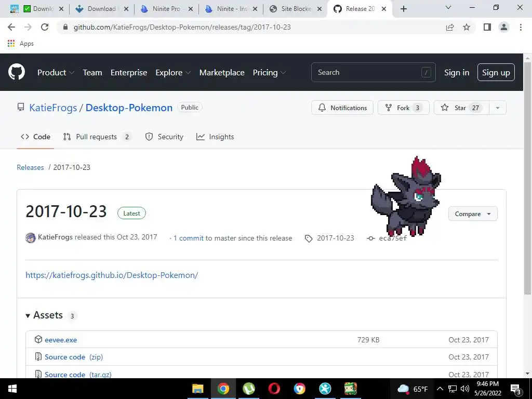Open the Pricing dropdown menu
Screen dimensions: 532x399
pyautogui.click(x=270, y=72)
